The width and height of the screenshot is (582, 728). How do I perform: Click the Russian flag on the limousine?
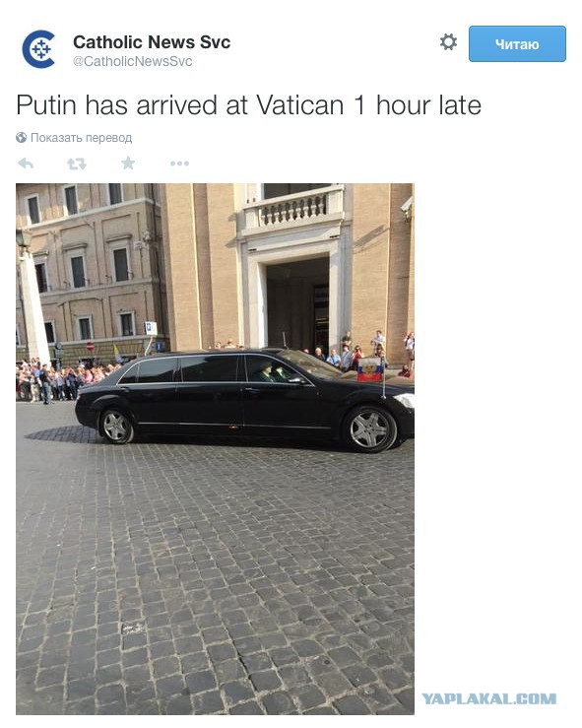tap(370, 369)
